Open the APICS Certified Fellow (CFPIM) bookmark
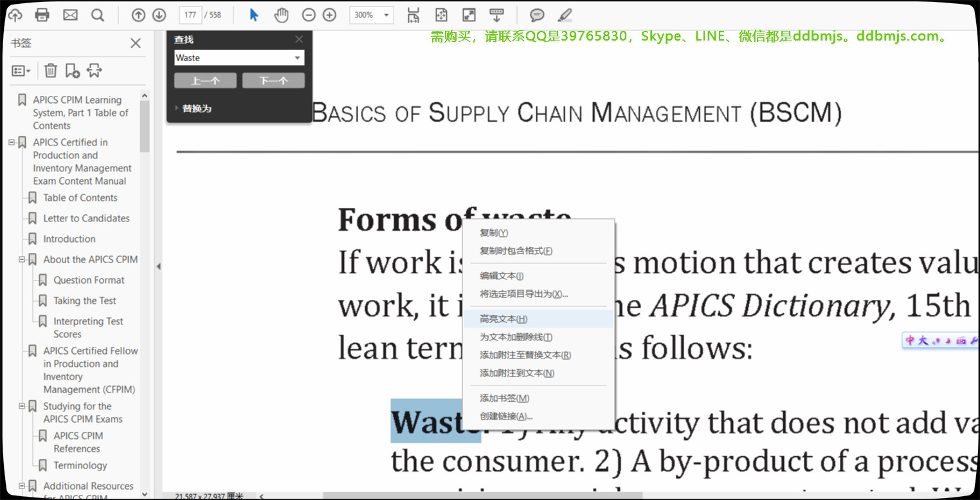 90,370
